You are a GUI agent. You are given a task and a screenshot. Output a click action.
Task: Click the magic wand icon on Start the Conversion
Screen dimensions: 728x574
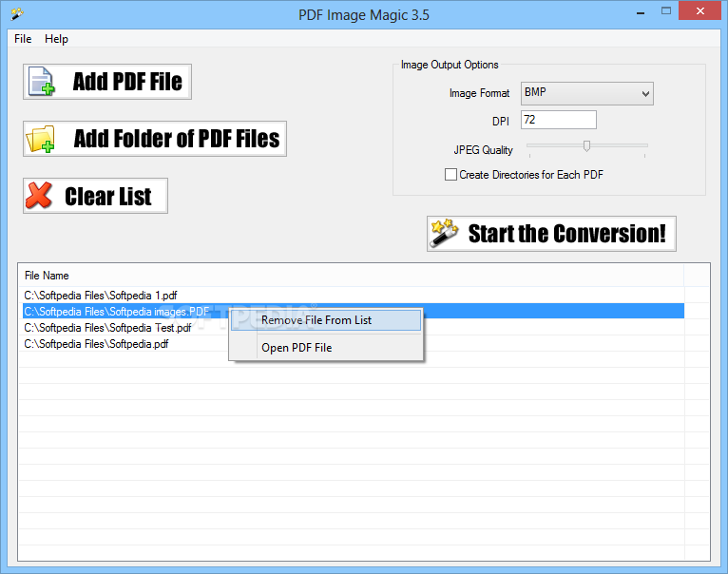tap(444, 233)
